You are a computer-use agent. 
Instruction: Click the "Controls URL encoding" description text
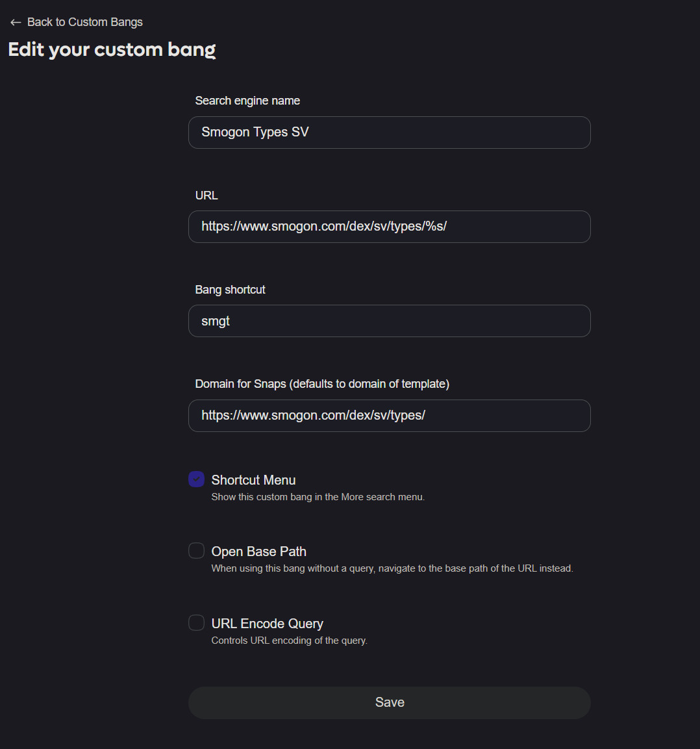click(289, 641)
